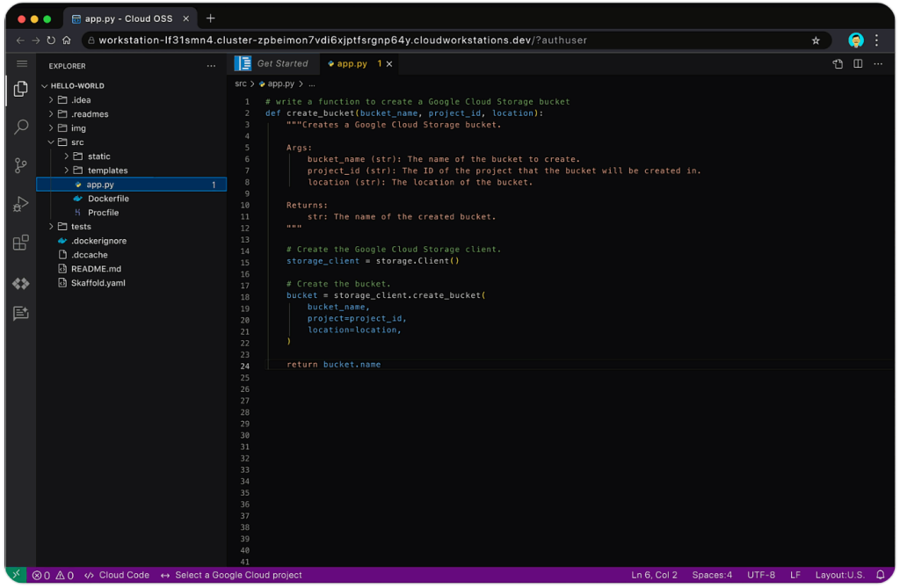The width and height of the screenshot is (900, 588).
Task: Open Run and Debug view
Action: [21, 205]
